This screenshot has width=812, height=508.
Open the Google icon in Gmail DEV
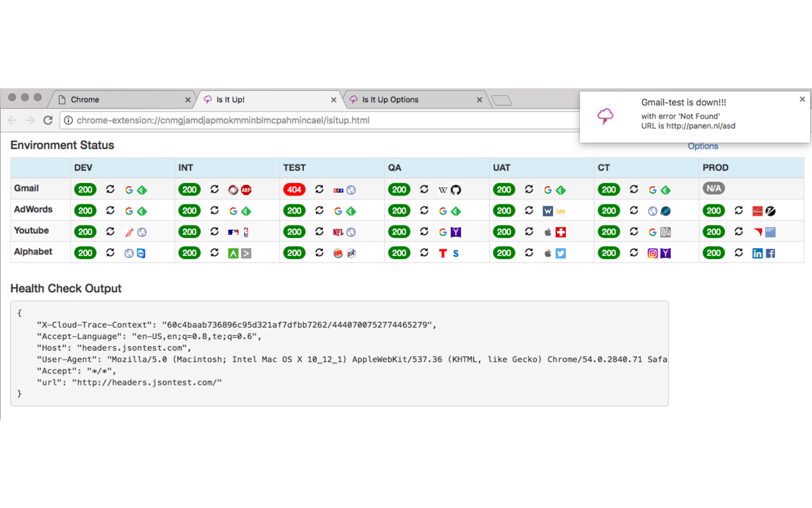[129, 190]
